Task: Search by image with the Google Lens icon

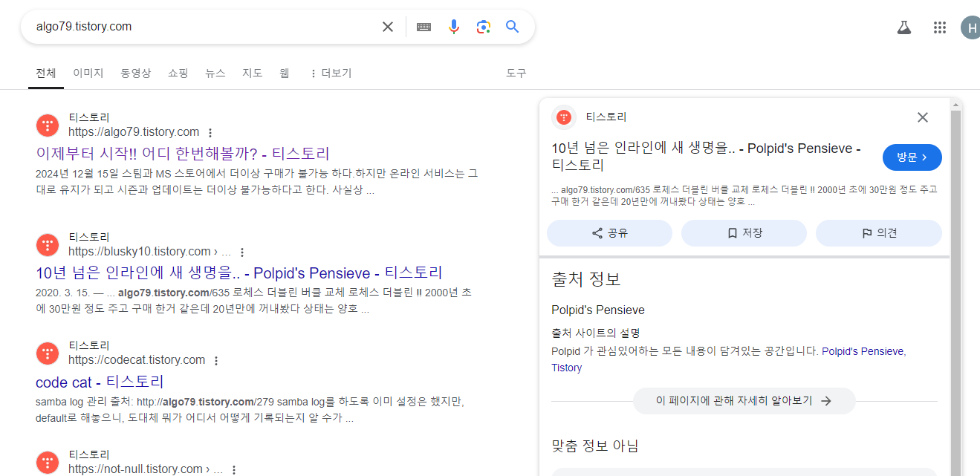Action: (484, 27)
